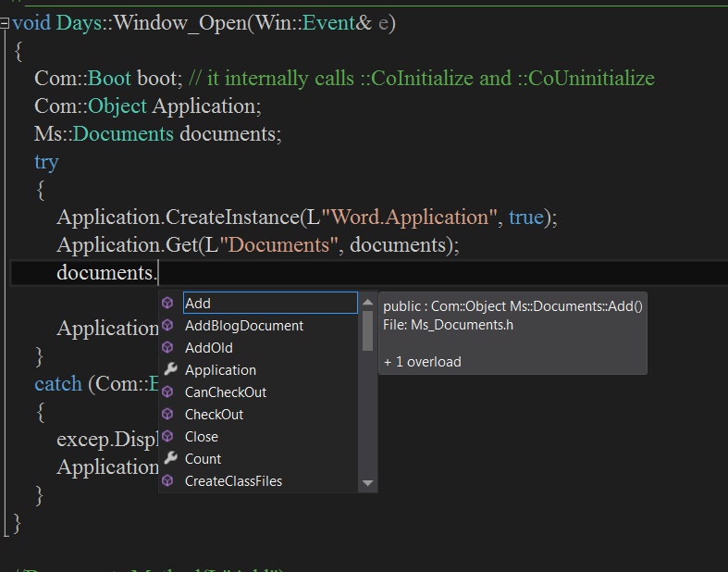Click the "Documents" string literal

pos(278,245)
